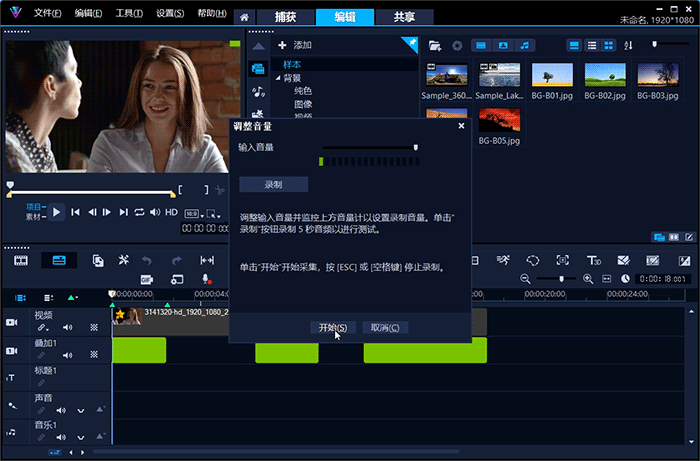Open the 帮助(H) menu

coord(212,13)
